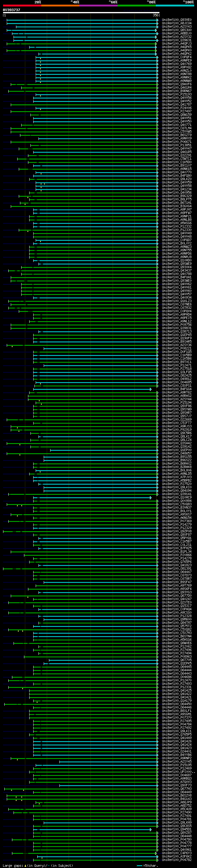Open hit UniRef100_A2SY43
Viewport: 197px width, 868px height.
tap(177, 26)
